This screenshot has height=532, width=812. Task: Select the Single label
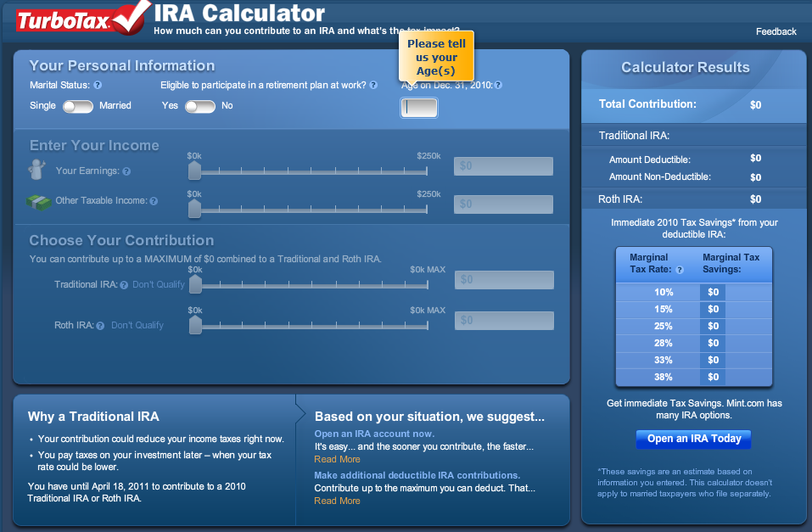coord(42,106)
